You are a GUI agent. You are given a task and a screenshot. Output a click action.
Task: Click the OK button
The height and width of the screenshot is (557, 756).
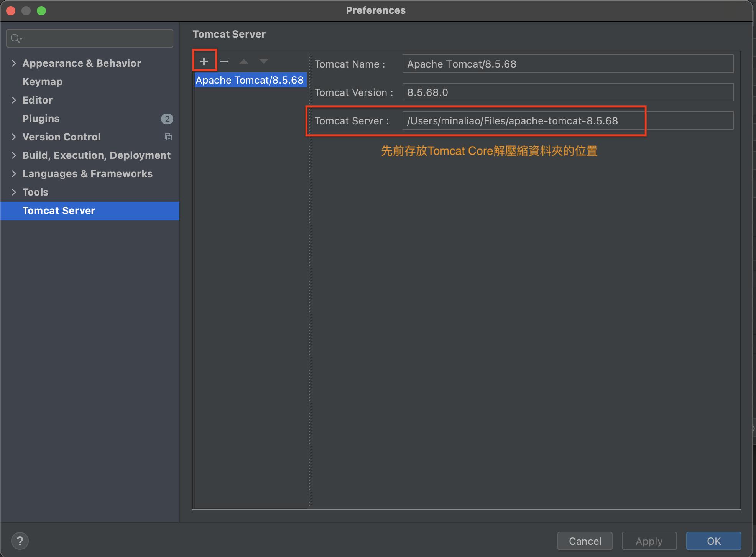click(x=713, y=541)
